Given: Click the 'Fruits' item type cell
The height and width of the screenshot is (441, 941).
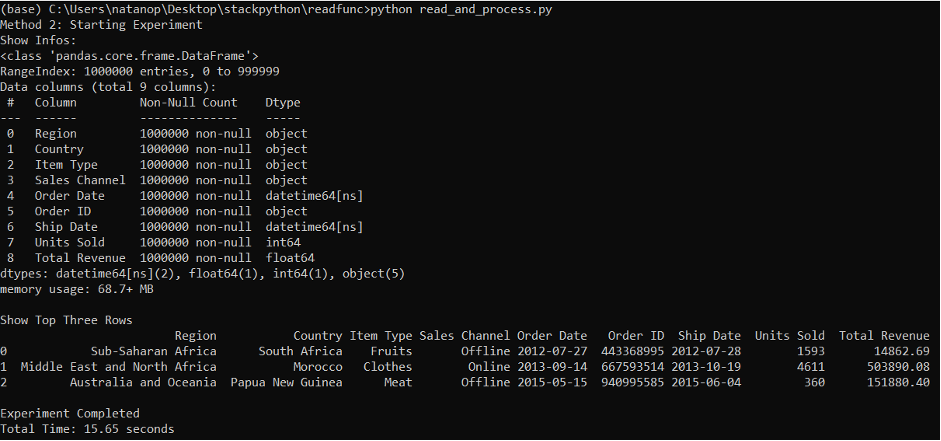Looking at the screenshot, I should pyautogui.click(x=391, y=352).
